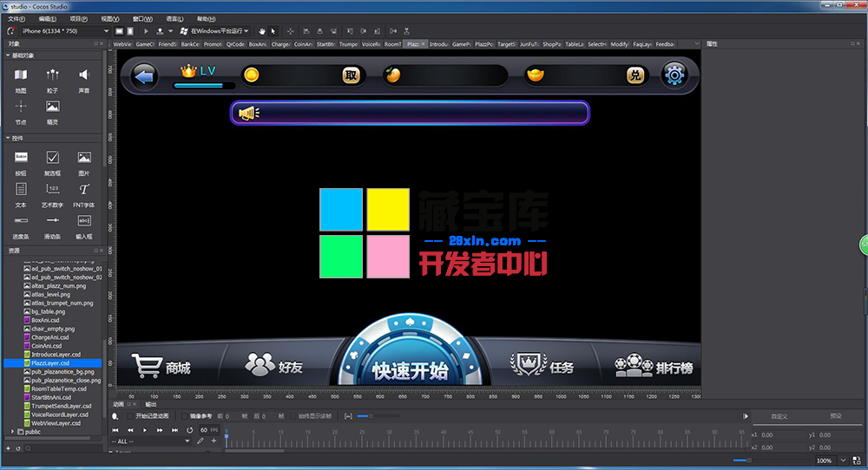Toggle 镜像参考 checkbox
The height and width of the screenshot is (470, 868).
tap(185, 416)
